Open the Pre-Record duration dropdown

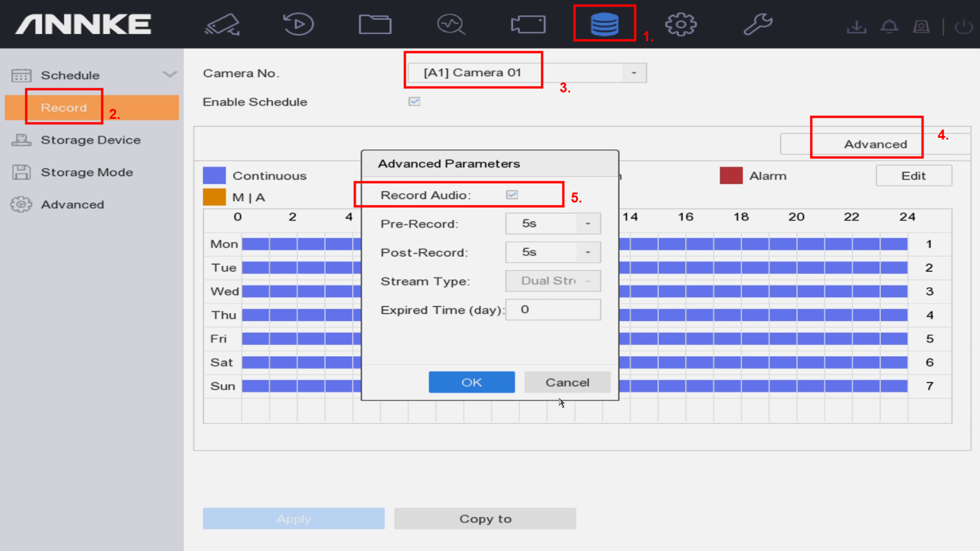pos(588,224)
